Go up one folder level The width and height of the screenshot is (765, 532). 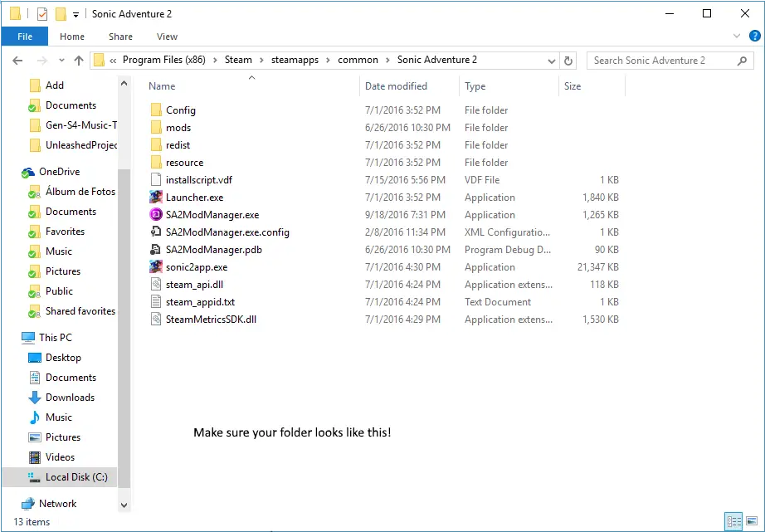(79, 61)
